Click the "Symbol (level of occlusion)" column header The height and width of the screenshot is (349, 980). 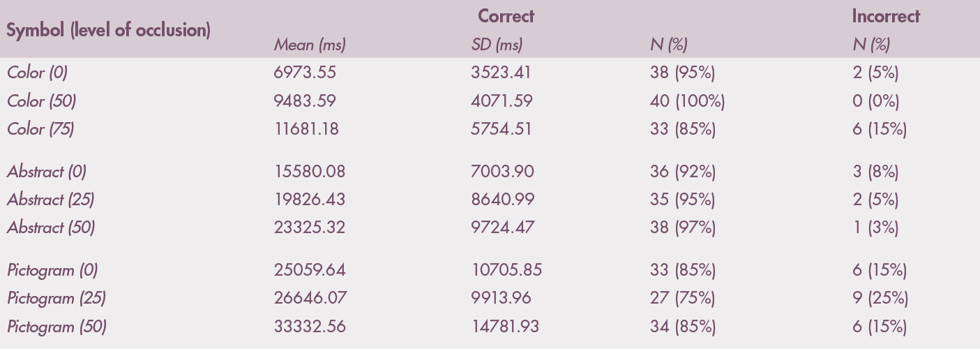pyautogui.click(x=109, y=31)
